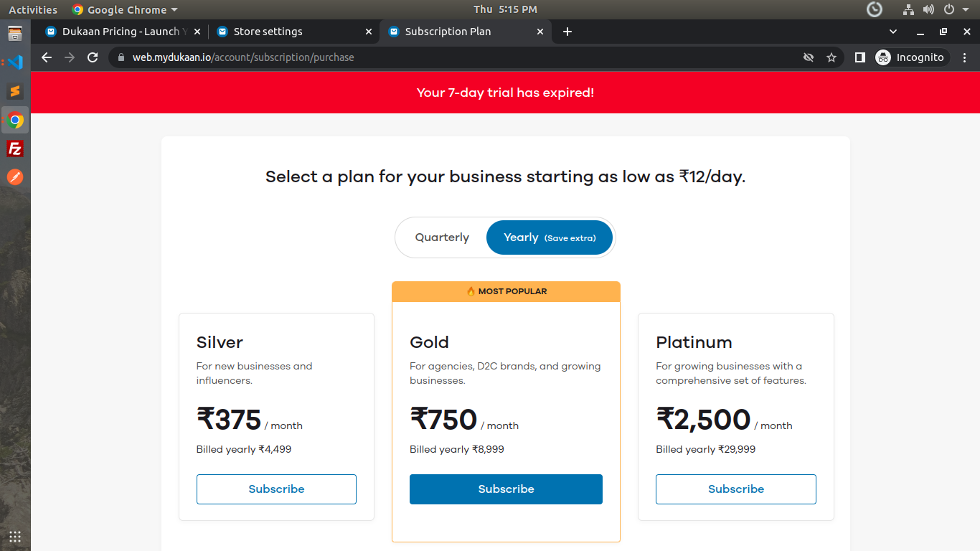Viewport: 980px width, 551px height.
Task: Click the third-party cookies blocked eye icon
Action: click(809, 57)
